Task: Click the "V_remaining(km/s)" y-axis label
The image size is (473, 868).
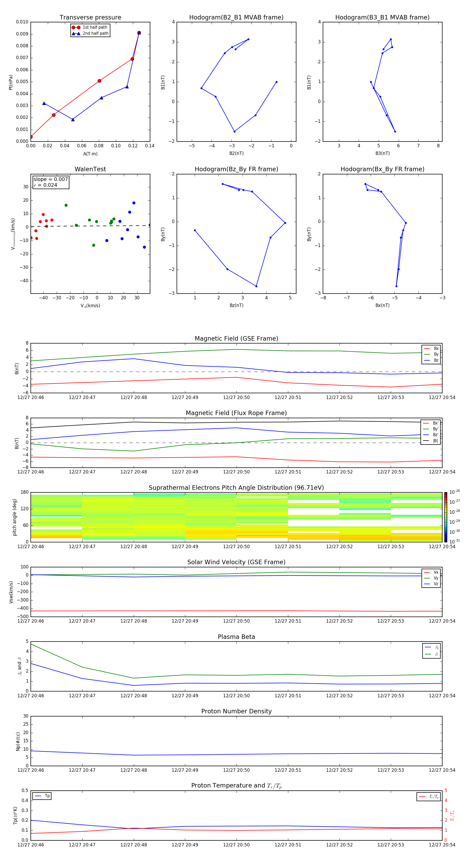Action: (13, 234)
